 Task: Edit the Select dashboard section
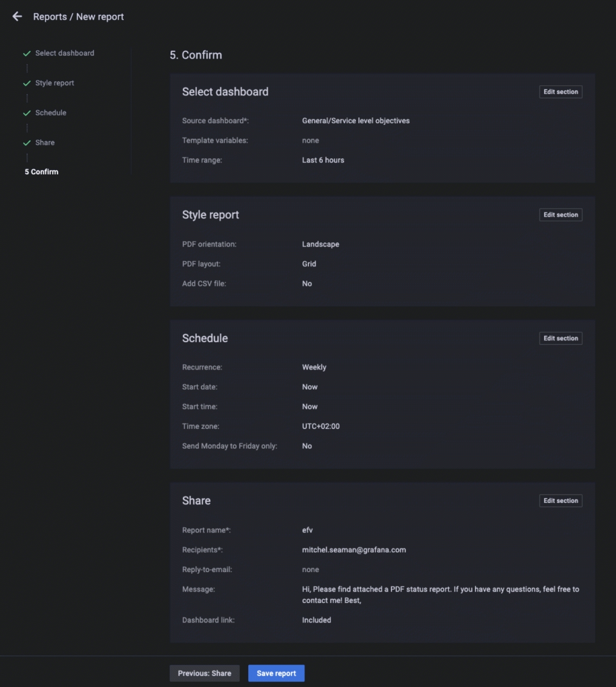pos(560,92)
